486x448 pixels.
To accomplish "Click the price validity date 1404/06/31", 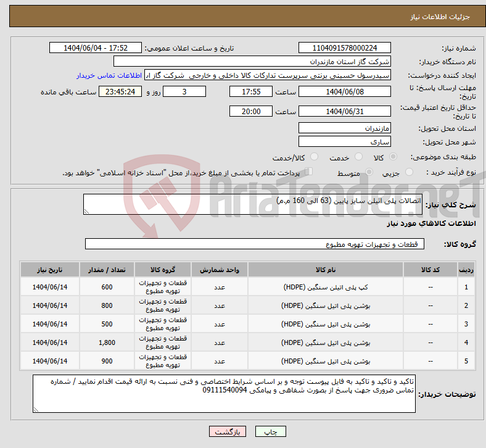I will click(x=345, y=111).
